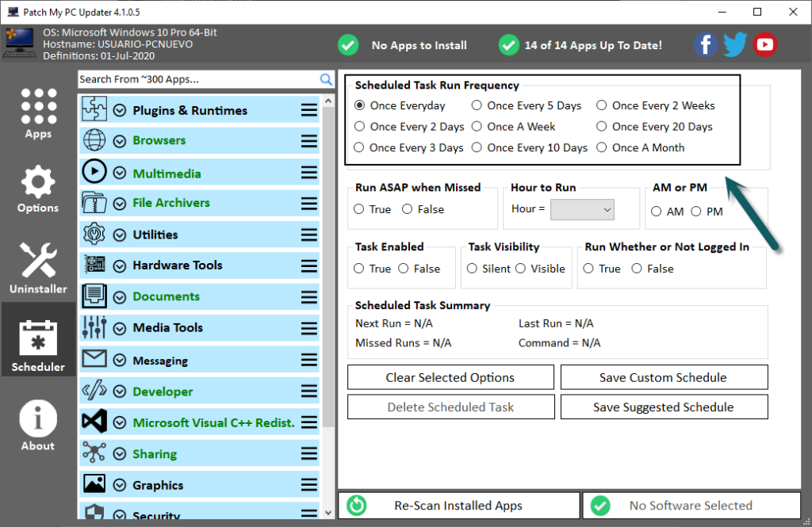The height and width of the screenshot is (527, 812).
Task: Expand the Media Tools category
Action: click(x=120, y=329)
